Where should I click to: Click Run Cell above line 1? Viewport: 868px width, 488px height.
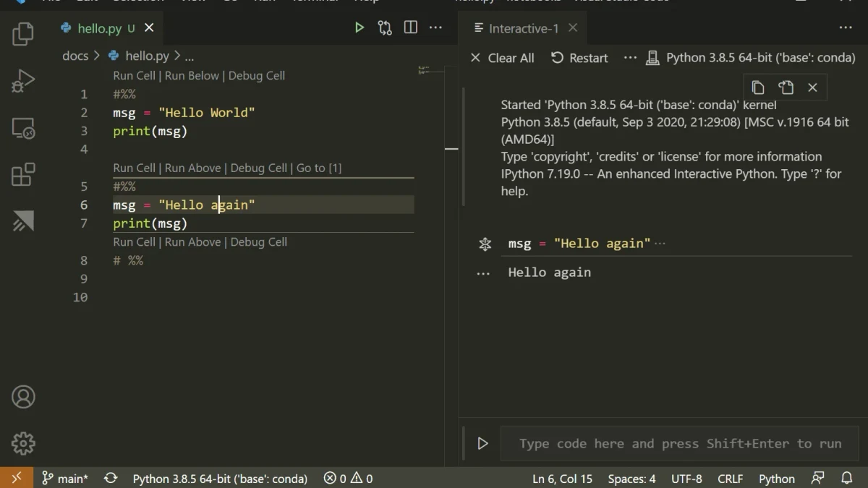click(134, 75)
